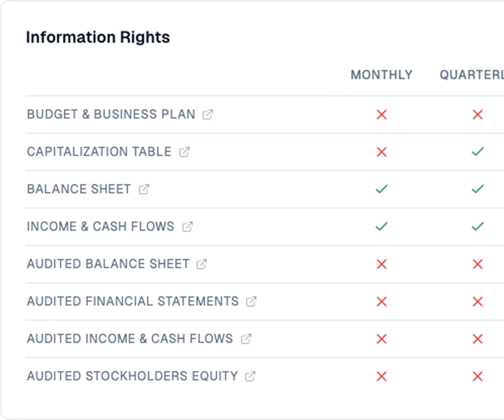Select the Information Rights heading
This screenshot has height=420, width=504.
[98, 37]
